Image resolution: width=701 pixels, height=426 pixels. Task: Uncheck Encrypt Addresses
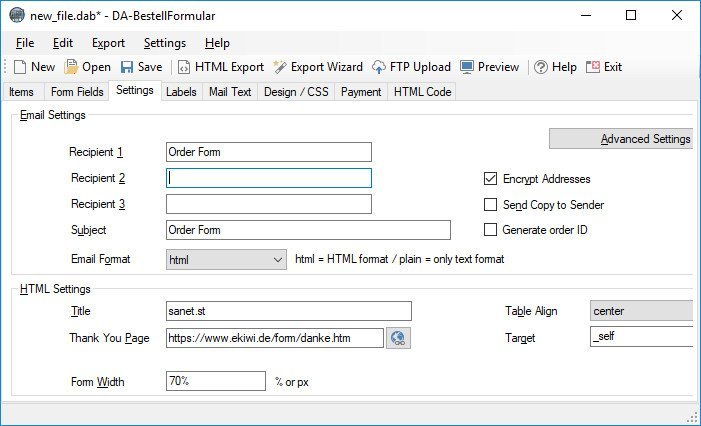tap(490, 179)
